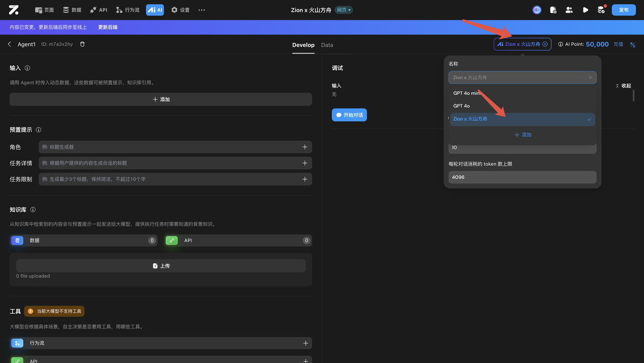The image size is (644, 363).
Task: Open the 名称 model name combo box
Action: pos(522,78)
